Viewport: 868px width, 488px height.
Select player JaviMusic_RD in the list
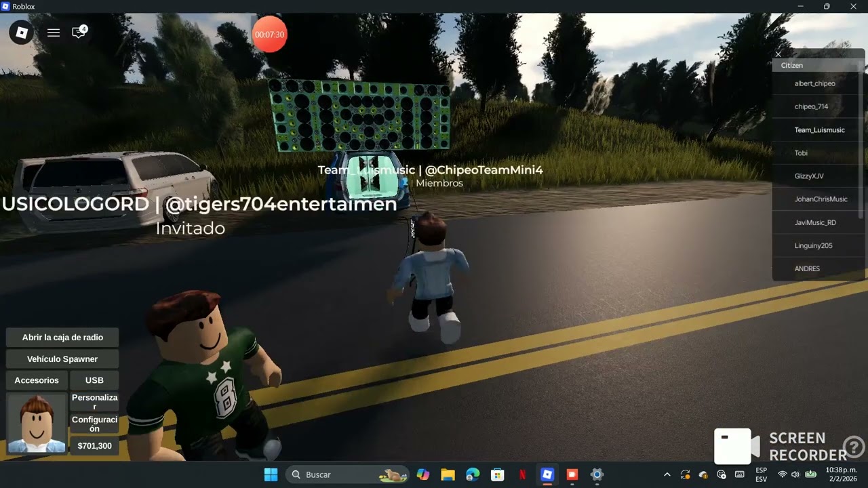coord(816,222)
